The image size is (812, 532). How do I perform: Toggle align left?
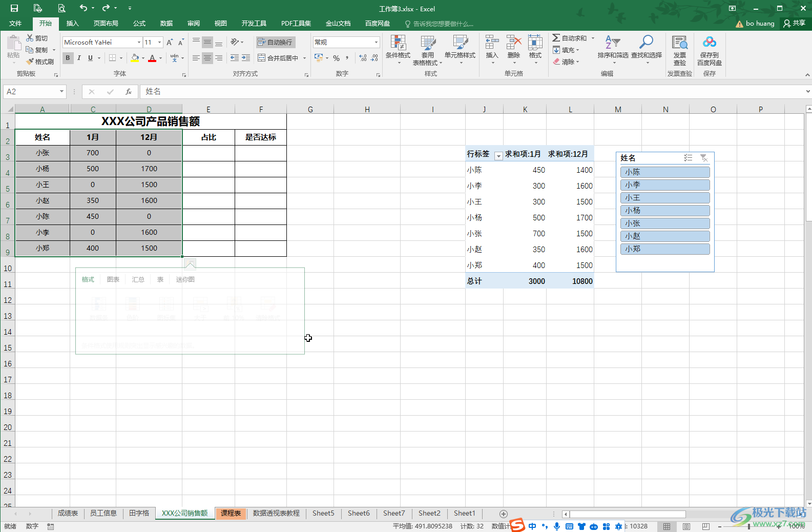pos(196,58)
